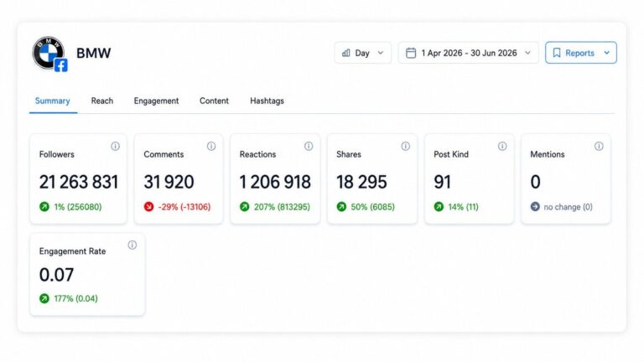Show info for the Comments card
The image size is (644, 362).
[211, 146]
